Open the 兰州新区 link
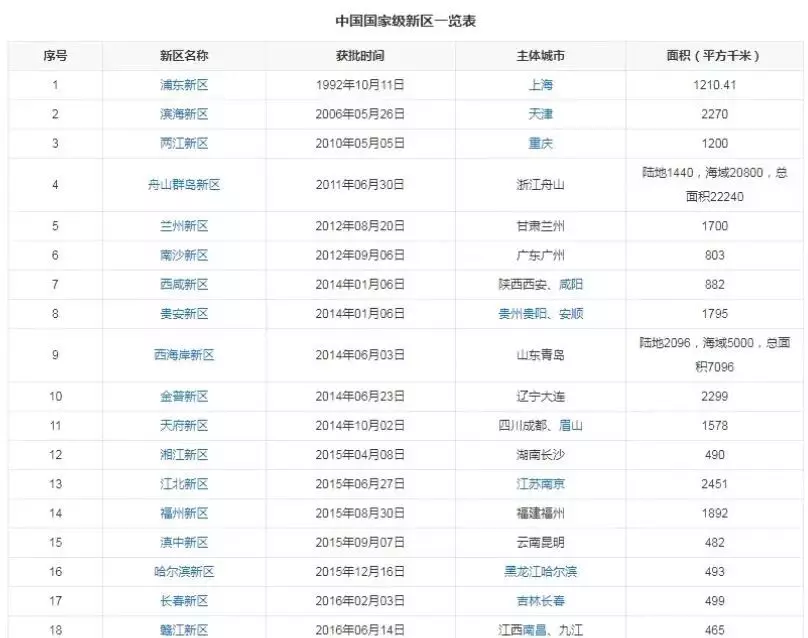The image size is (808, 638). click(x=184, y=226)
